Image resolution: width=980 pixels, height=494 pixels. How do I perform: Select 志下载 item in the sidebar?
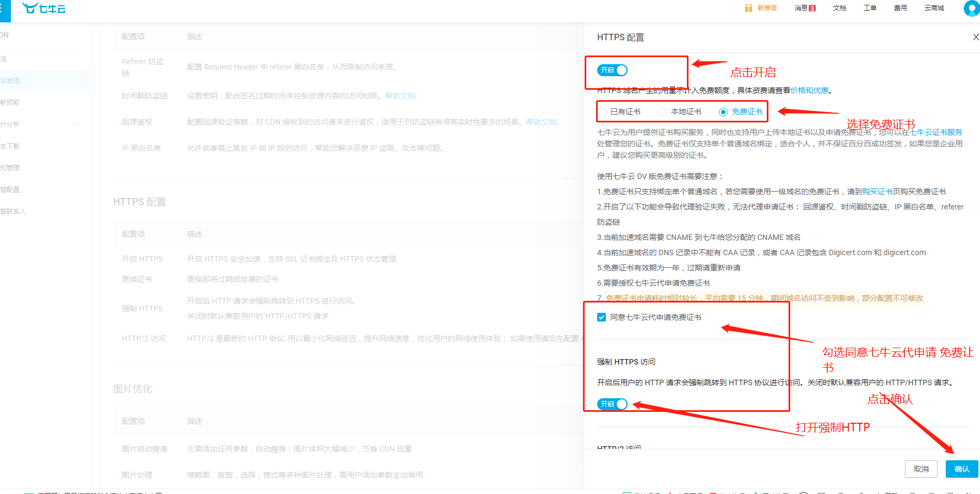click(10, 146)
